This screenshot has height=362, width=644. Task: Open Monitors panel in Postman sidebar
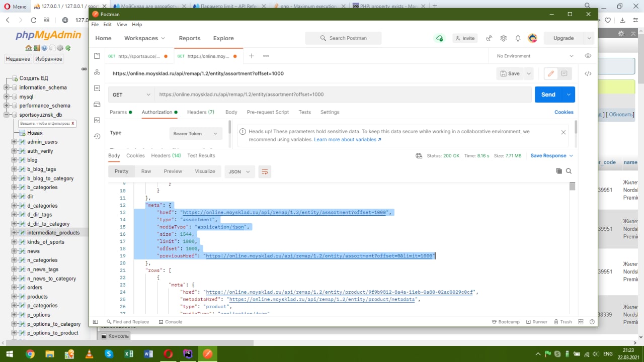97,120
